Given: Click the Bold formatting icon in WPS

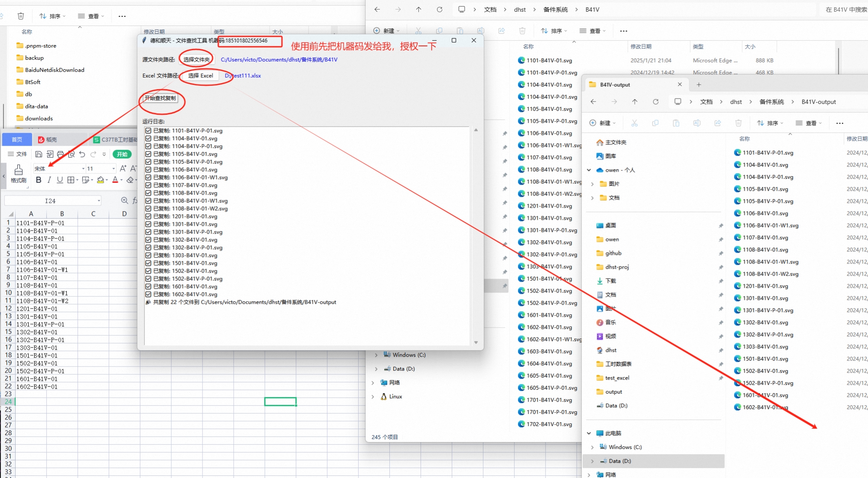Looking at the screenshot, I should (39, 180).
